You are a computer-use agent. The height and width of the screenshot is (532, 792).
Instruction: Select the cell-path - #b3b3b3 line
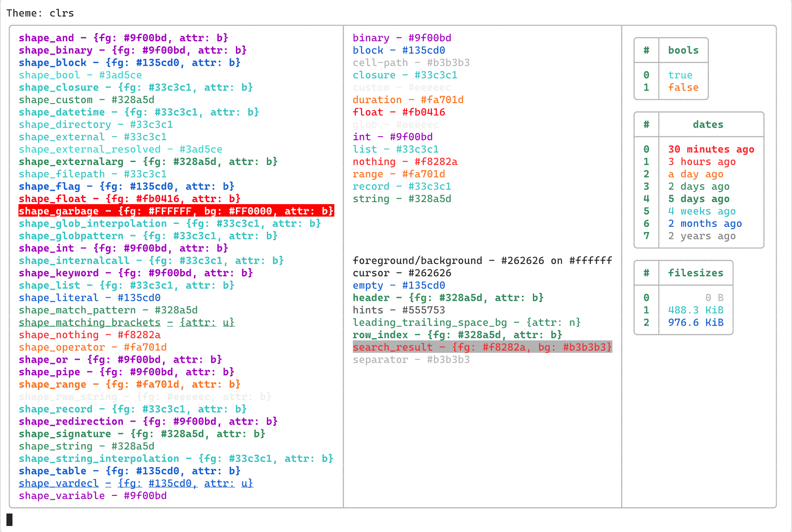coord(411,63)
